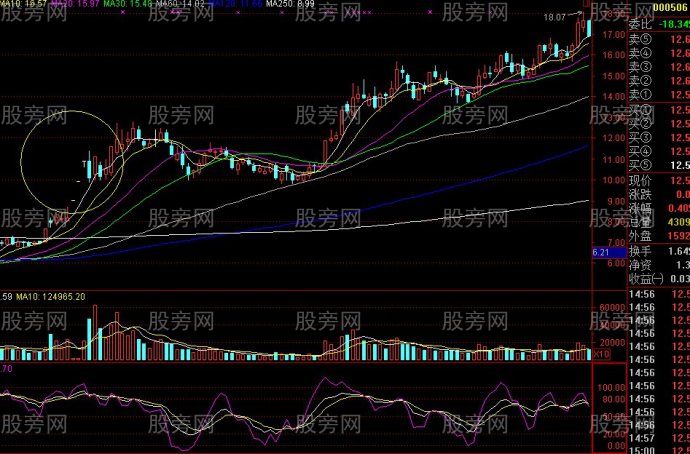Click the 100.00 oscillator axis label
Image resolution: width=690 pixels, height=454 pixels.
[x=611, y=388]
